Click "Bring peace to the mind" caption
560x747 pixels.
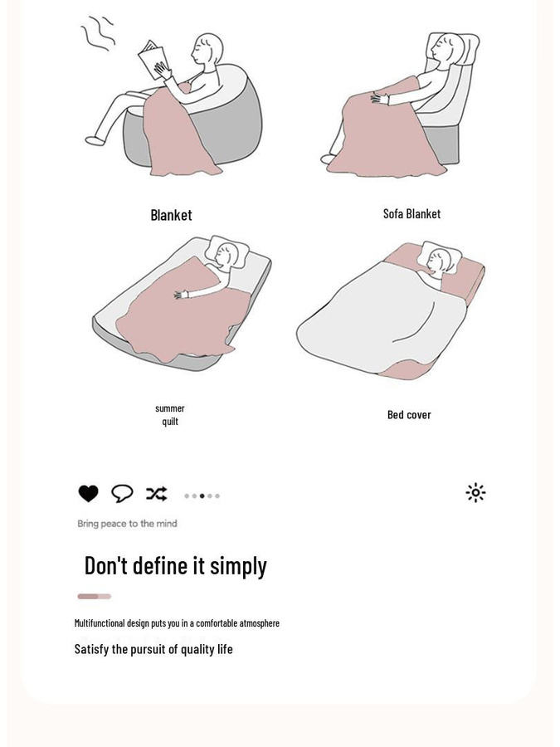(127, 524)
